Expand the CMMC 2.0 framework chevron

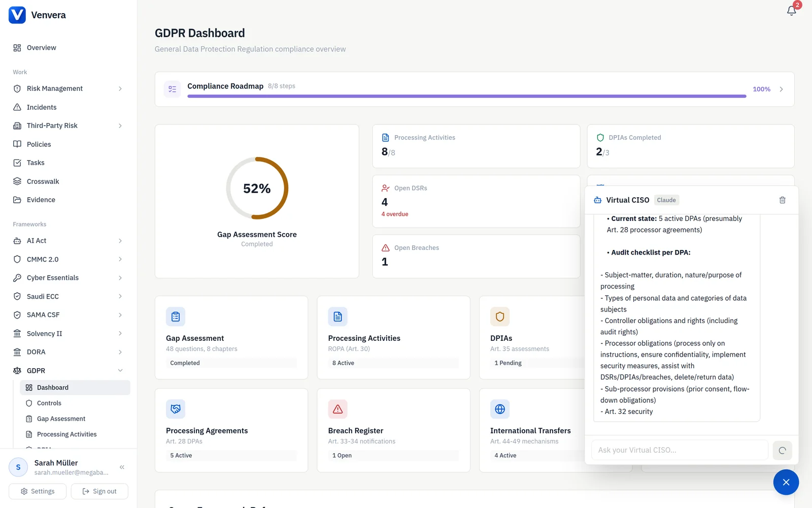120,259
